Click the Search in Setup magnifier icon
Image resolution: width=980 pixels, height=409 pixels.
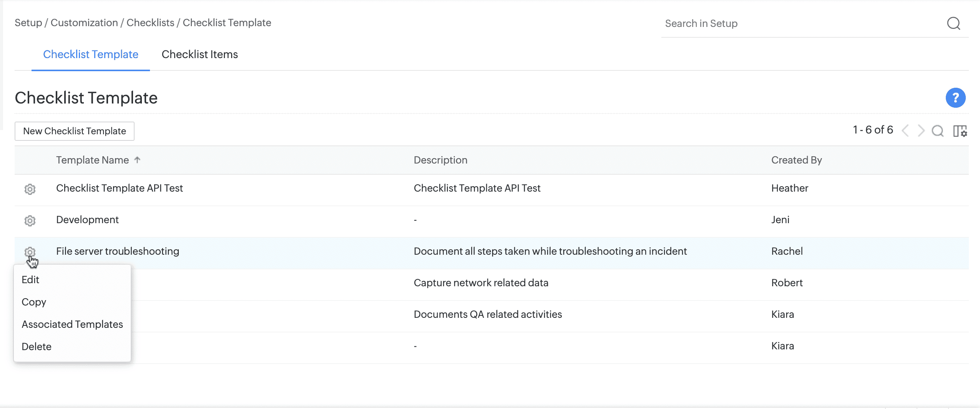click(953, 23)
